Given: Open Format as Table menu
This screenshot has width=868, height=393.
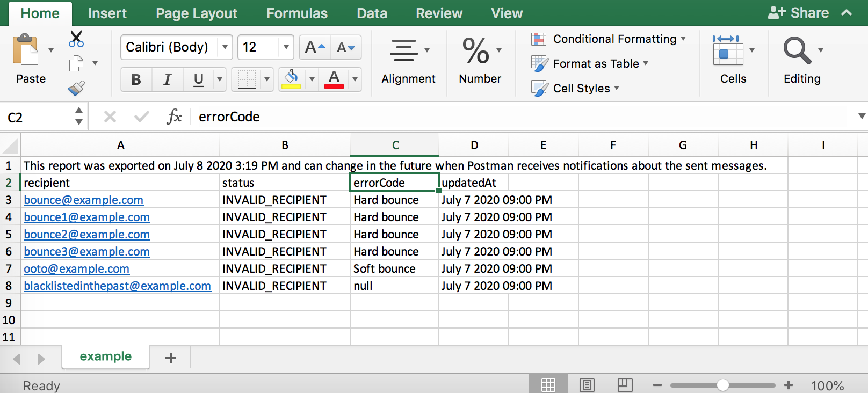Looking at the screenshot, I should click(x=590, y=64).
